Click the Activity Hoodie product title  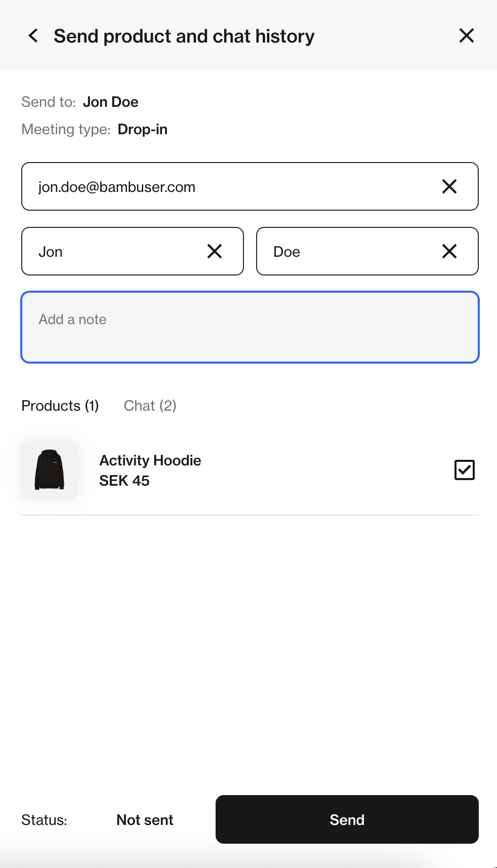pos(150,460)
